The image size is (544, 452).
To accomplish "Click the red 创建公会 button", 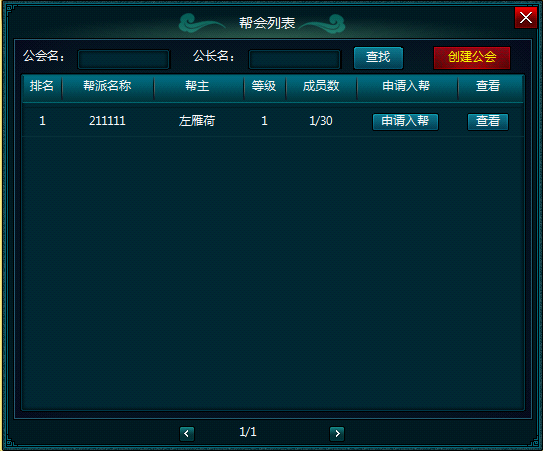I will (472, 58).
